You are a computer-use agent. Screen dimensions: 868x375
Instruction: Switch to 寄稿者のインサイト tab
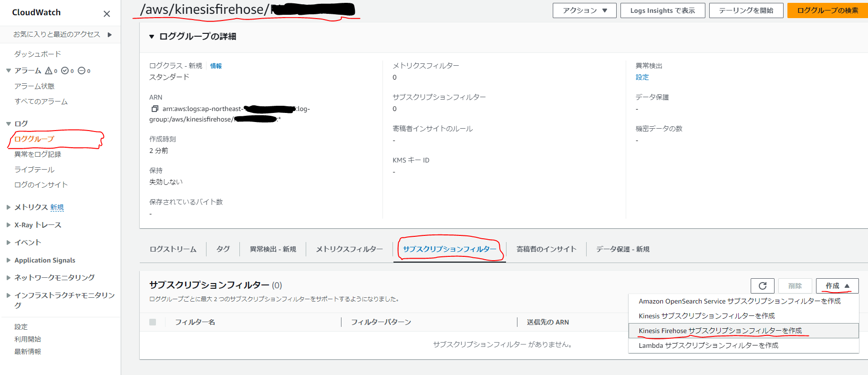tap(546, 249)
